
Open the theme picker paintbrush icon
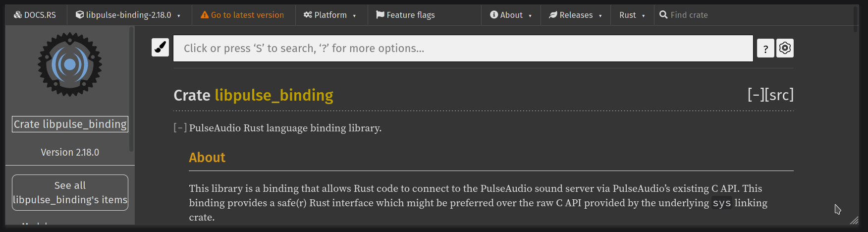160,48
